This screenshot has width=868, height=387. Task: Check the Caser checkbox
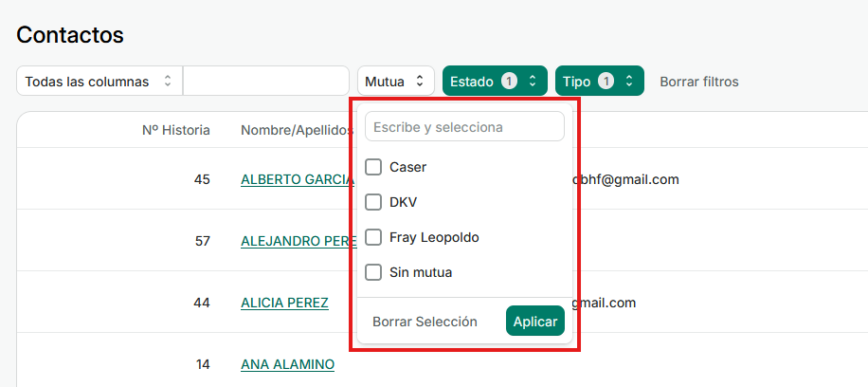click(373, 167)
